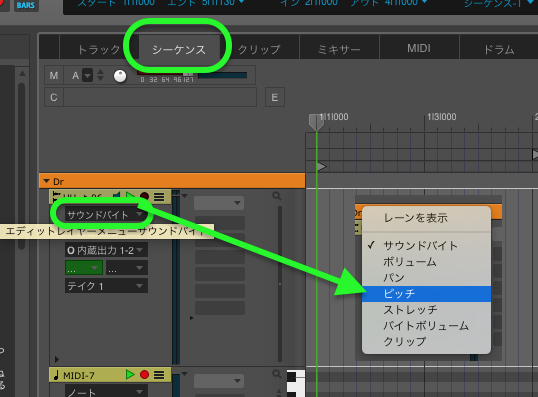This screenshot has height=397, width=538.
Task: Select ボリューム from the layer menu
Action: [426, 262]
